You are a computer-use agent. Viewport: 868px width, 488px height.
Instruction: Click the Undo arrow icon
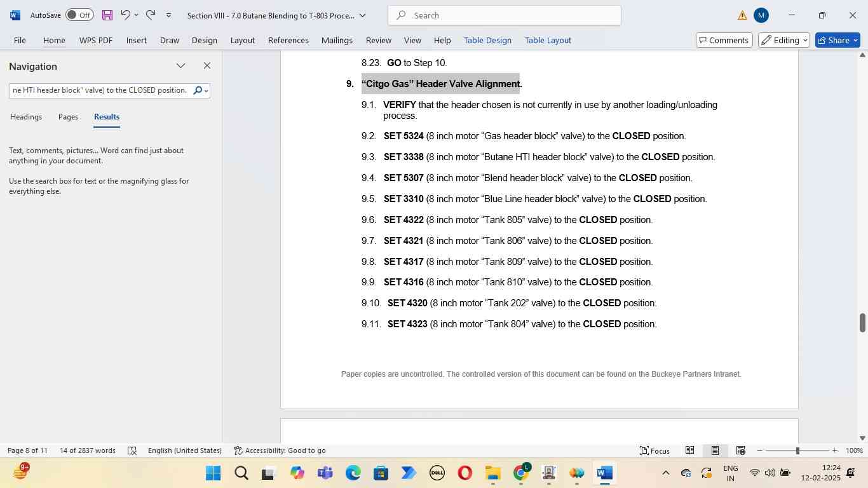(x=126, y=15)
